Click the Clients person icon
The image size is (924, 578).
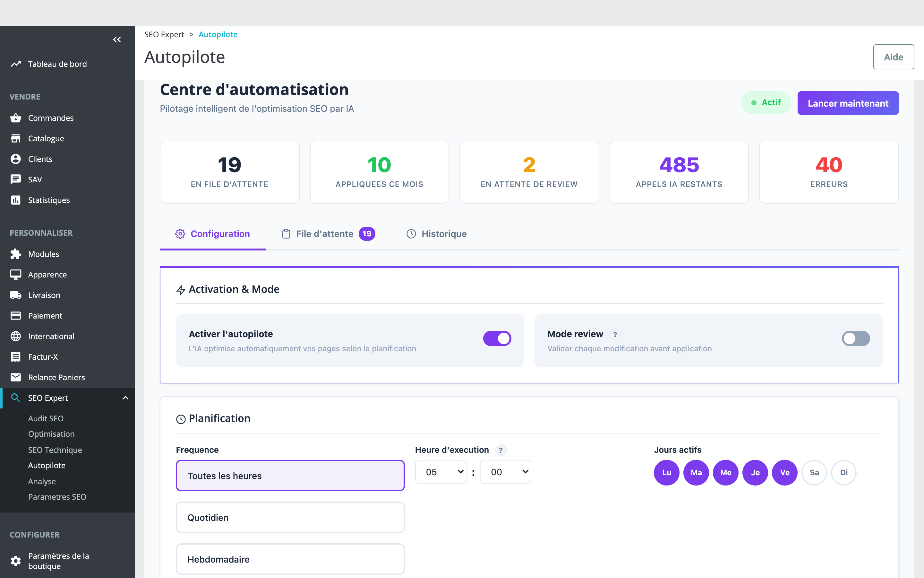click(x=16, y=159)
